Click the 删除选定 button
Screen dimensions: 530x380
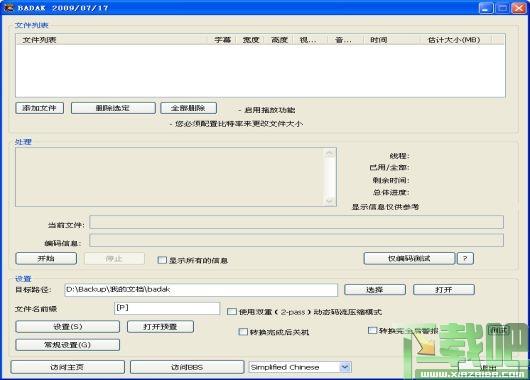113,108
